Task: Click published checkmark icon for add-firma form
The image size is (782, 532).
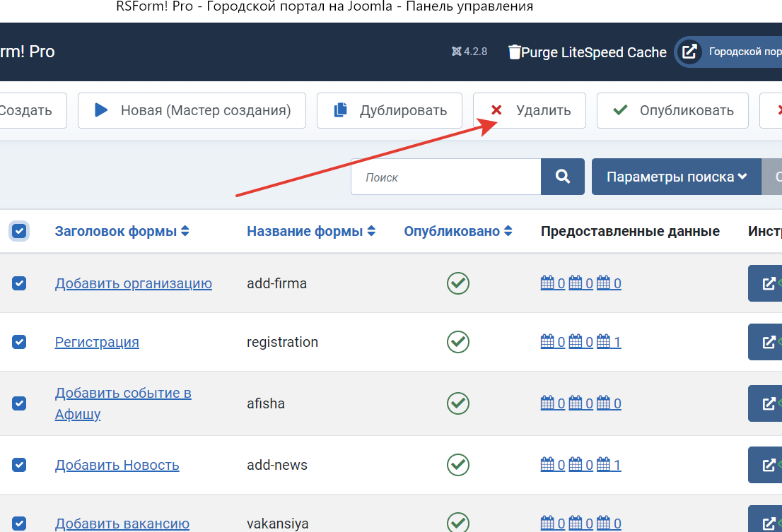Action: point(458,283)
